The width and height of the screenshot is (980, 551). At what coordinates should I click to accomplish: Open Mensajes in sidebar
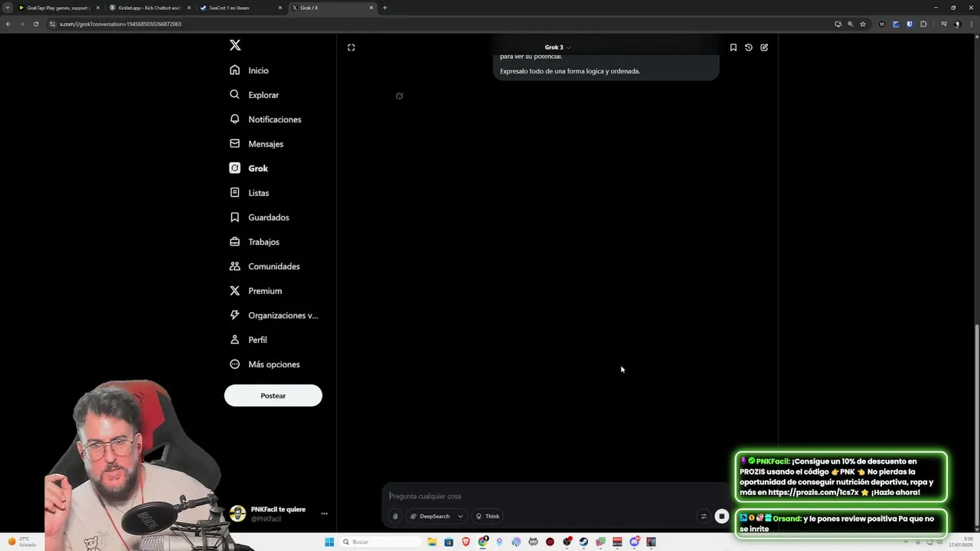tap(256, 144)
